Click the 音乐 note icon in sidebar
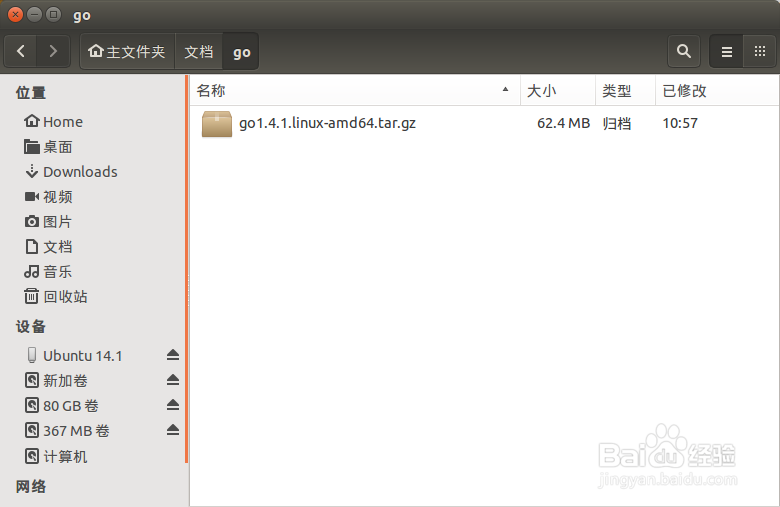This screenshot has height=507, width=780. [31, 271]
